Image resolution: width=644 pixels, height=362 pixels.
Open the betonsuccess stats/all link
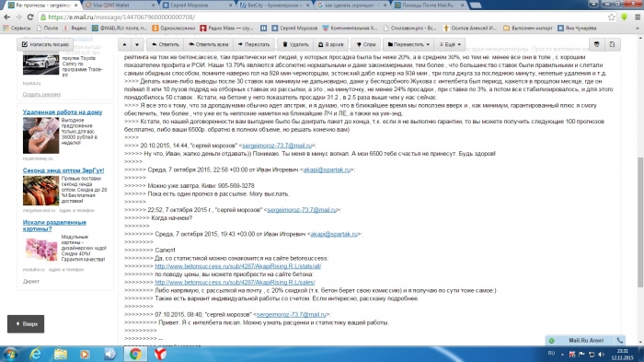tap(237, 266)
